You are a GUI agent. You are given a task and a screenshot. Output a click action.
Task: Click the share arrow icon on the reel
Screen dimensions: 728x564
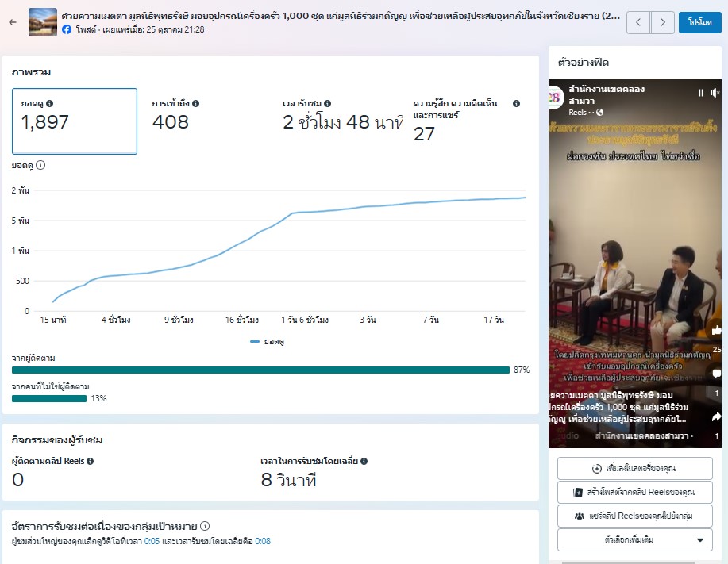716,417
